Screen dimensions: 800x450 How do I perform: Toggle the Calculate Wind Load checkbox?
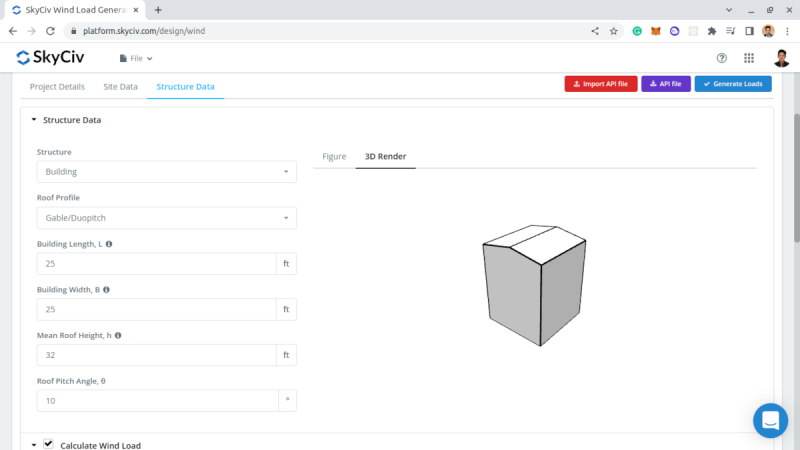point(48,444)
